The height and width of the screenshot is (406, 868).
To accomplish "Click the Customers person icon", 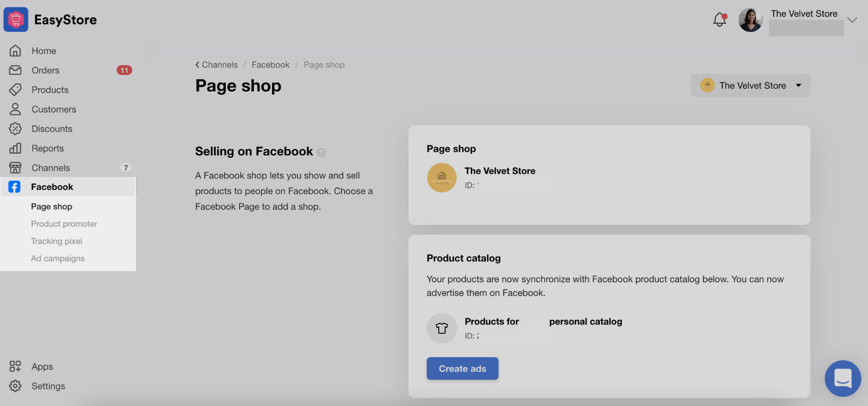I will coord(15,109).
